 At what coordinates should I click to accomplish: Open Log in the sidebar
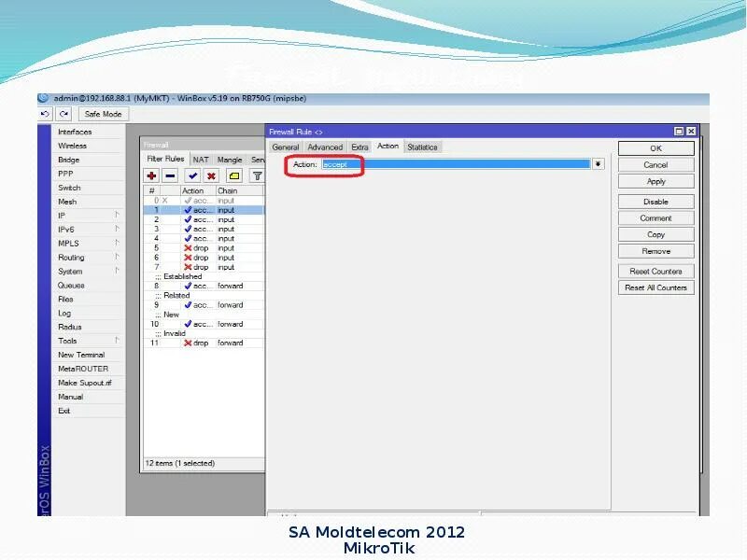[x=64, y=313]
